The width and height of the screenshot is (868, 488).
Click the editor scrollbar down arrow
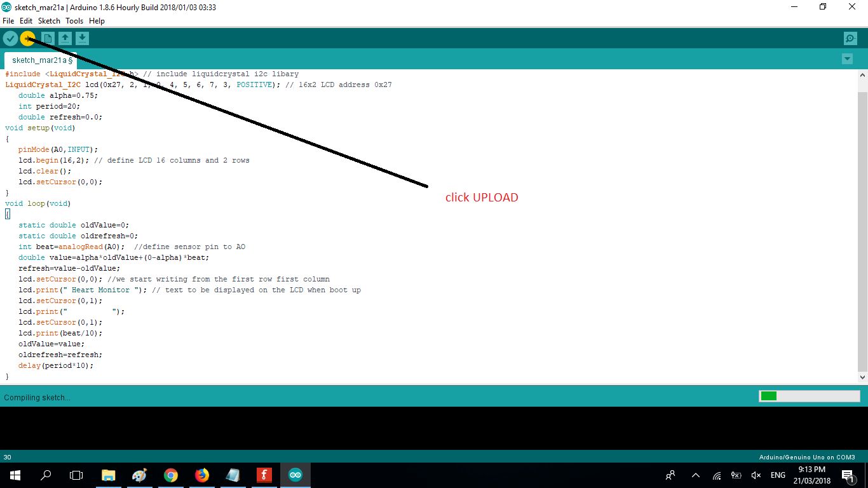point(862,377)
